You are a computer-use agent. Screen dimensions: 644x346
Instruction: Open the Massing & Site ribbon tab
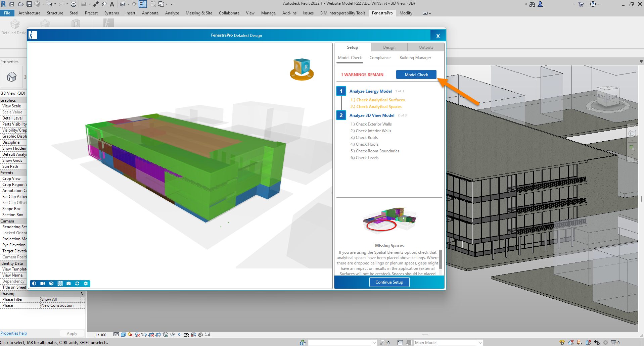tap(199, 13)
